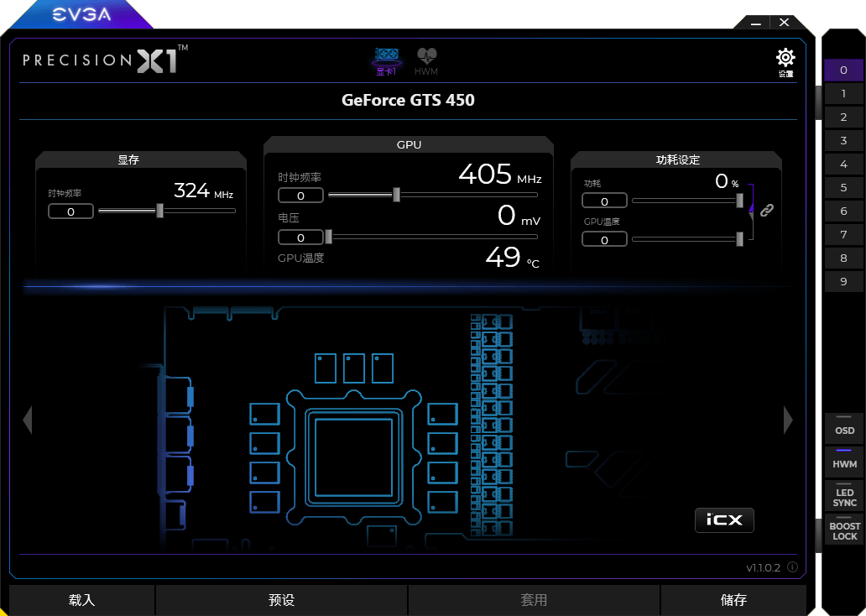Toggle OSD on the right sidebar

tap(844, 428)
